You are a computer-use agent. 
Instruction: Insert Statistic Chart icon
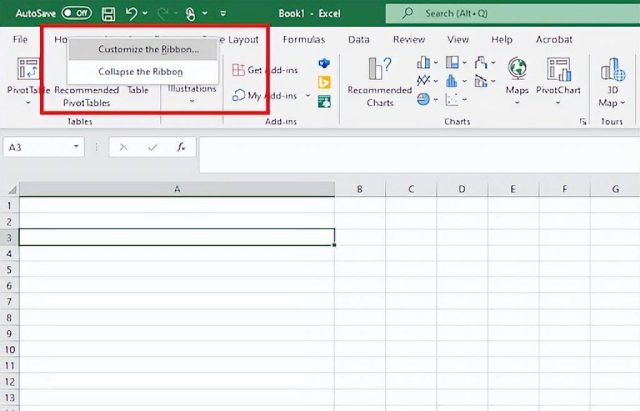pos(451,80)
